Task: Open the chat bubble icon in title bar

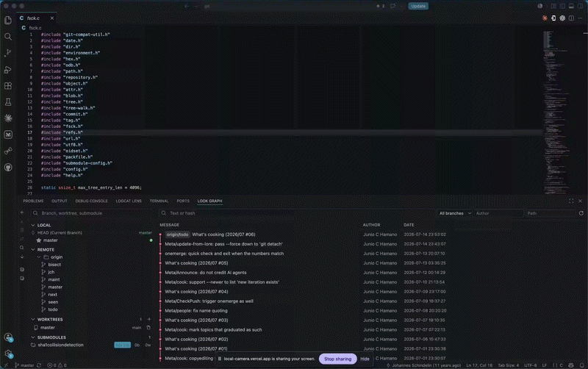Action: click(x=392, y=6)
